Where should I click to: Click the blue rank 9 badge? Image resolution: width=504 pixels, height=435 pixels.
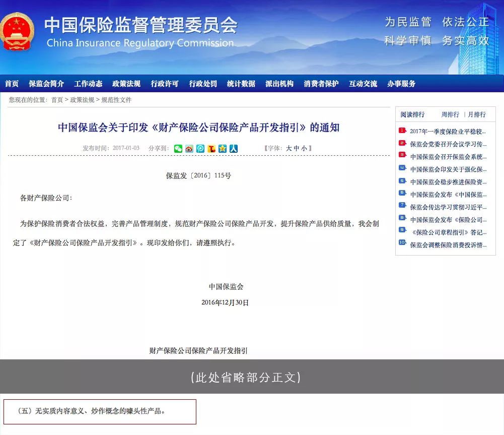(x=402, y=231)
